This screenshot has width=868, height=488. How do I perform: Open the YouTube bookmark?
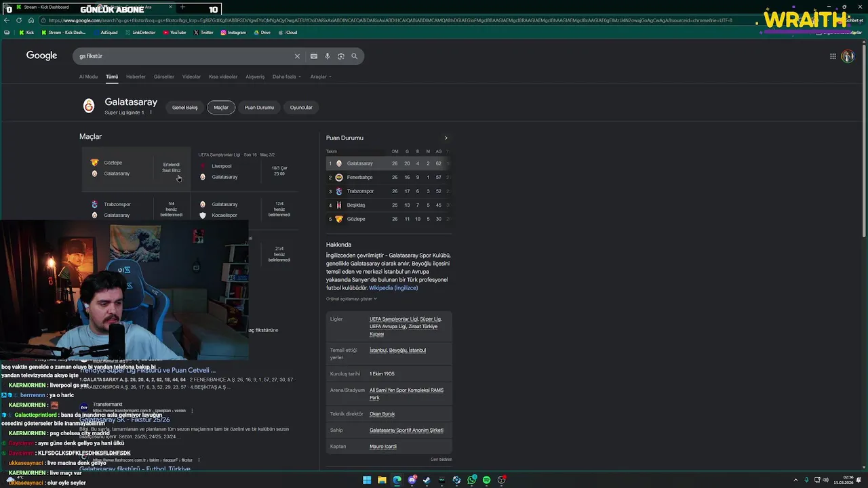tap(175, 33)
